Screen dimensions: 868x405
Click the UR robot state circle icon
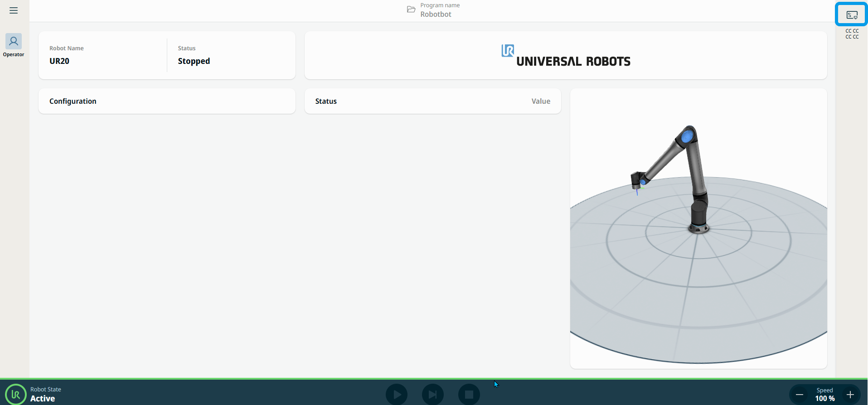point(16,394)
